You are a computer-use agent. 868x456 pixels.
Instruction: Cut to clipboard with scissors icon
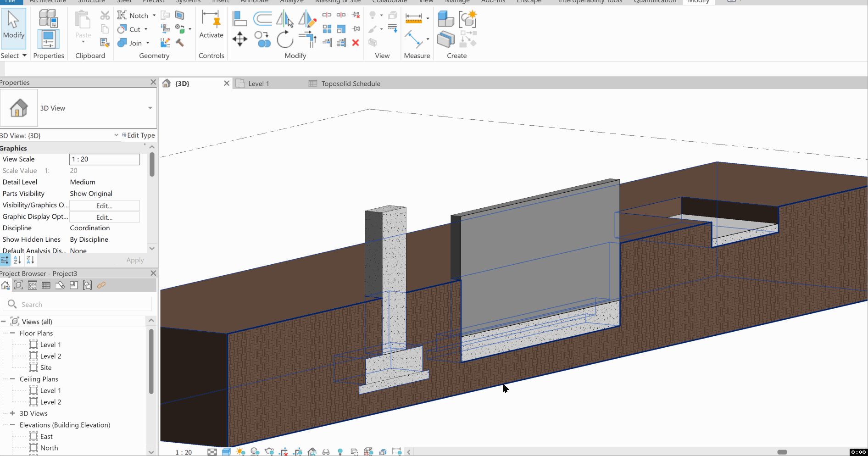coord(105,15)
